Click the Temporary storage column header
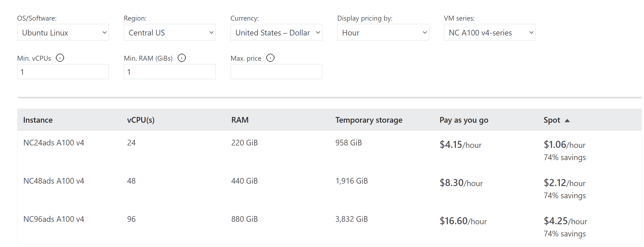The width and height of the screenshot is (644, 247). click(369, 120)
